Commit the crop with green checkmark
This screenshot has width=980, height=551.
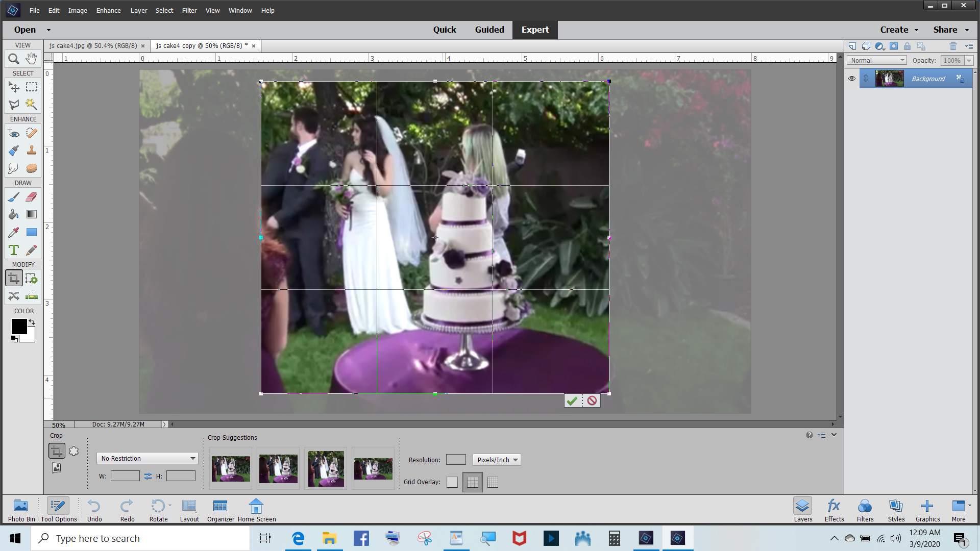(x=572, y=400)
